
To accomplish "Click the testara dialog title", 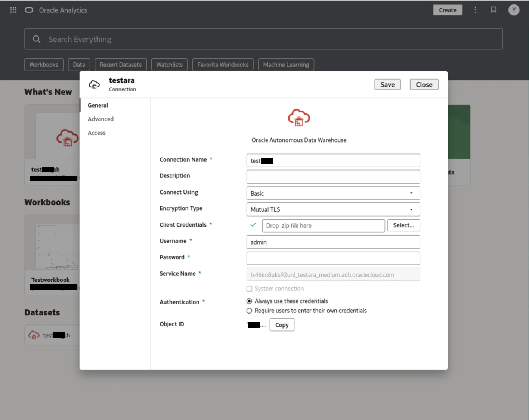I will pyautogui.click(x=122, y=80).
